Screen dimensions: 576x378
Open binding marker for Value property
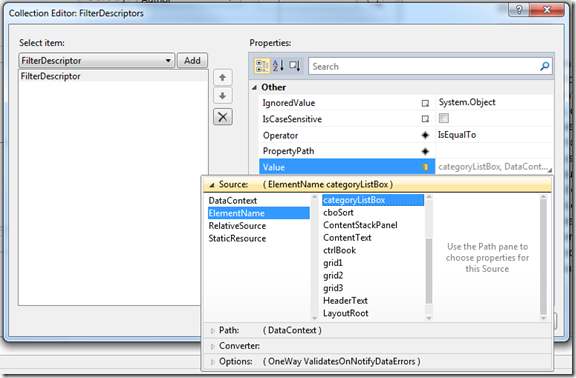425,167
